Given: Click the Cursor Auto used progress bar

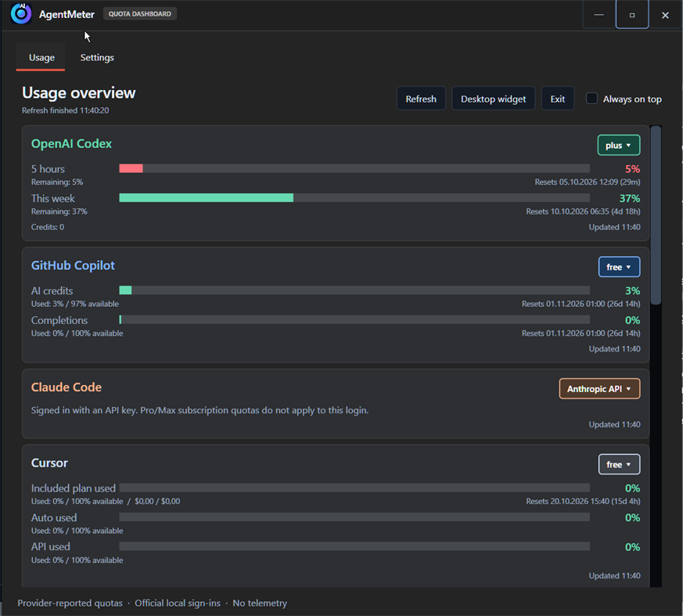Looking at the screenshot, I should coord(354,517).
